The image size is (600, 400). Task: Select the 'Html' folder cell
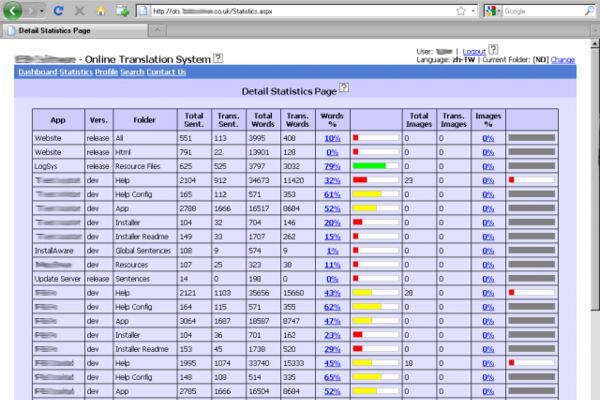pyautogui.click(x=145, y=152)
